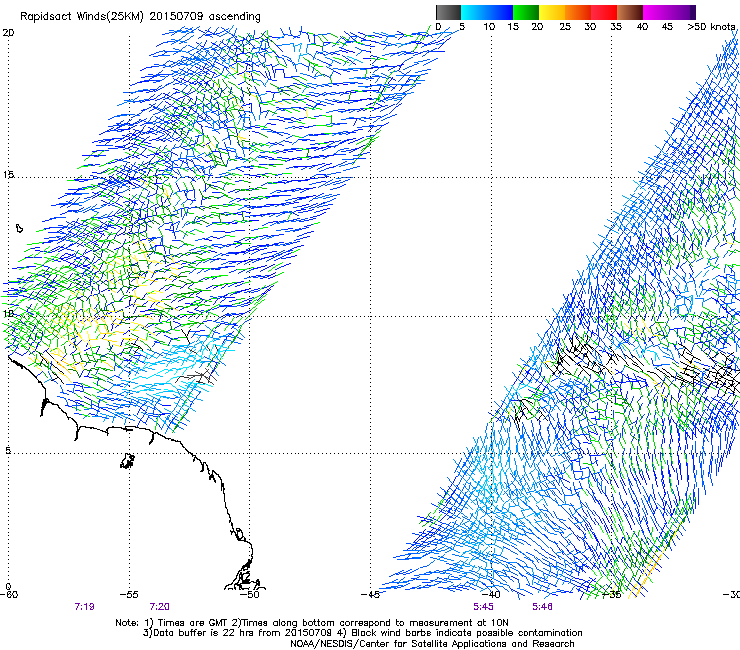Click the longitude label '-35'
Viewport: 740px width, 650px height.
(x=612, y=594)
